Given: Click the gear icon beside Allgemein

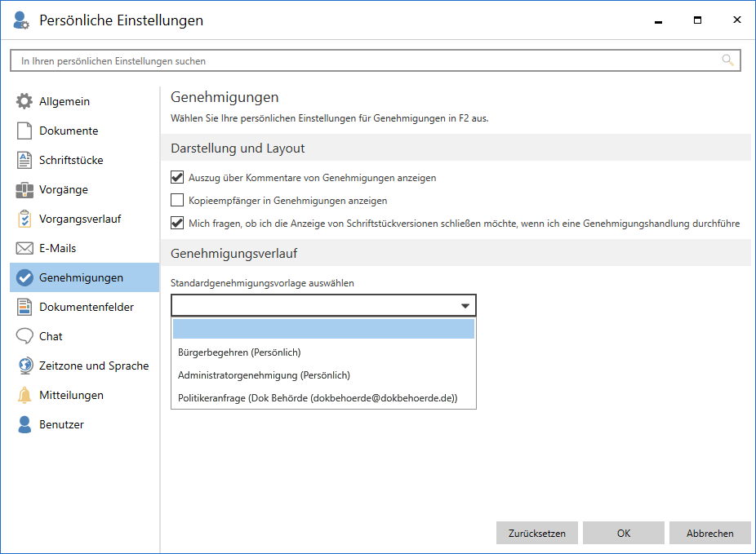Looking at the screenshot, I should coord(24,102).
